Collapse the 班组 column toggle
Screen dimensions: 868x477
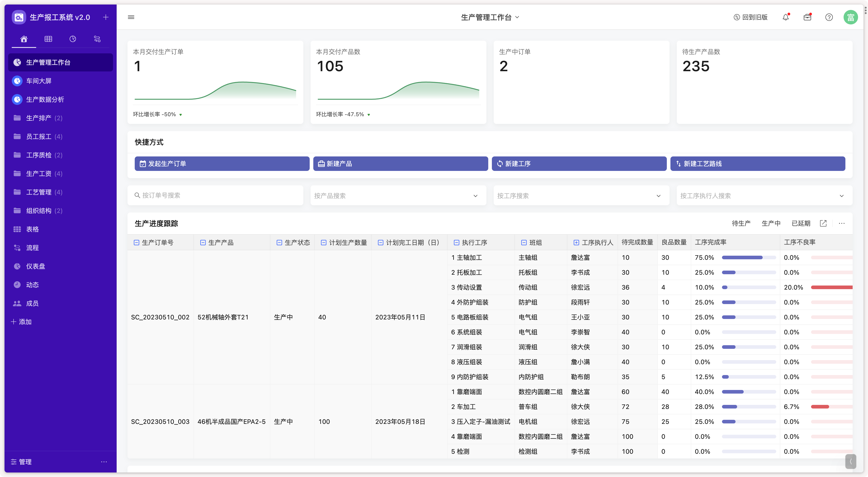(524, 242)
